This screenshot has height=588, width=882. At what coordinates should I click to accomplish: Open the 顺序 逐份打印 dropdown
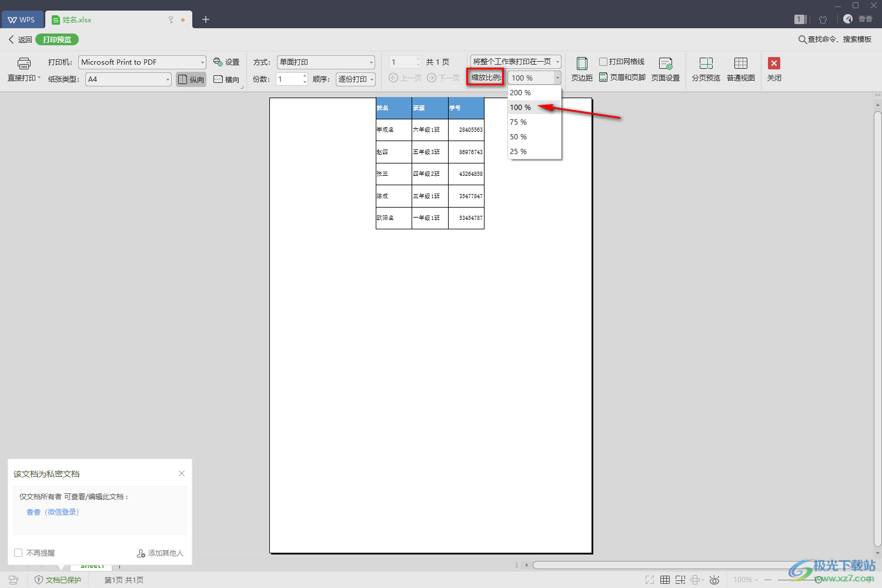(x=356, y=79)
